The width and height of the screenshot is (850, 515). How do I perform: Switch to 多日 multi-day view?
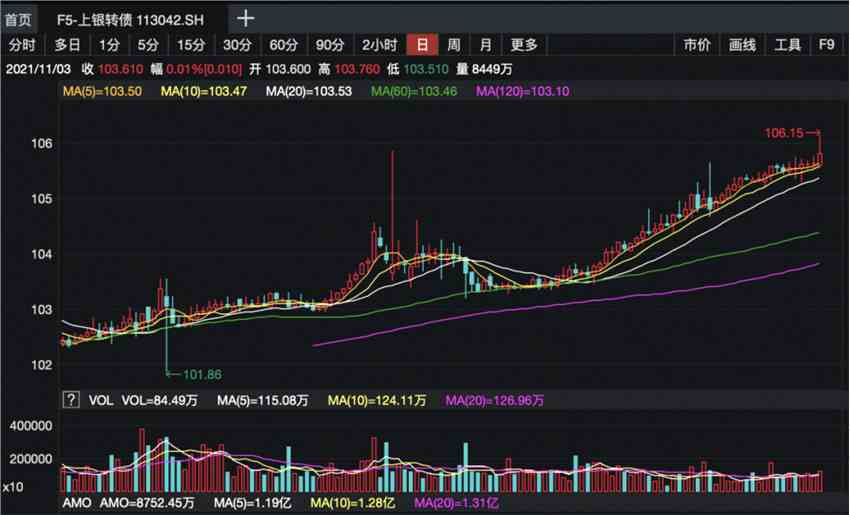click(x=68, y=45)
